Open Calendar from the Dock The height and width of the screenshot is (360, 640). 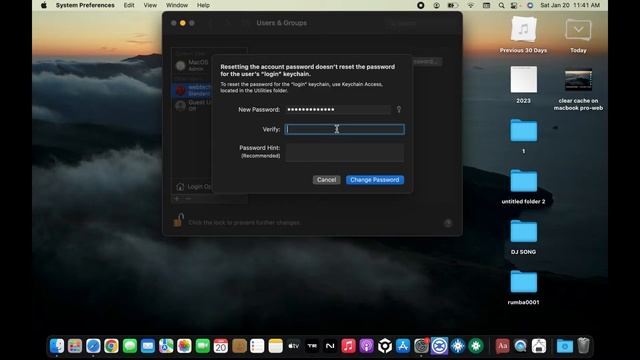(x=221, y=346)
